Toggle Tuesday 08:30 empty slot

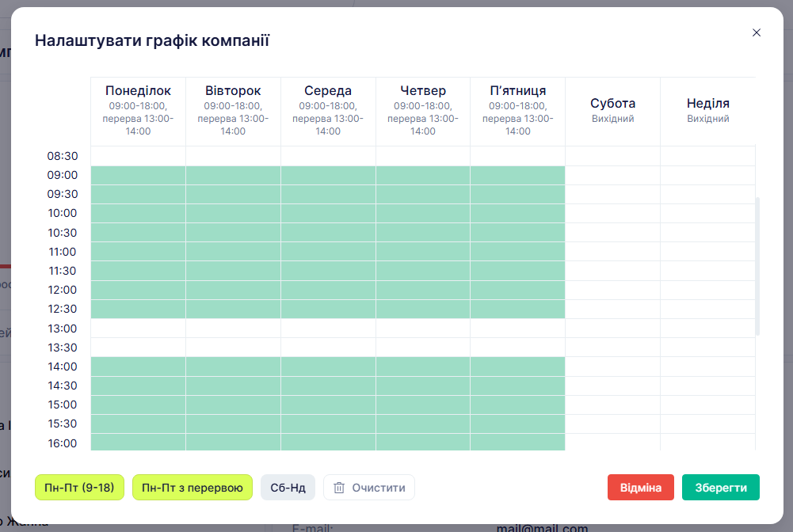point(233,156)
